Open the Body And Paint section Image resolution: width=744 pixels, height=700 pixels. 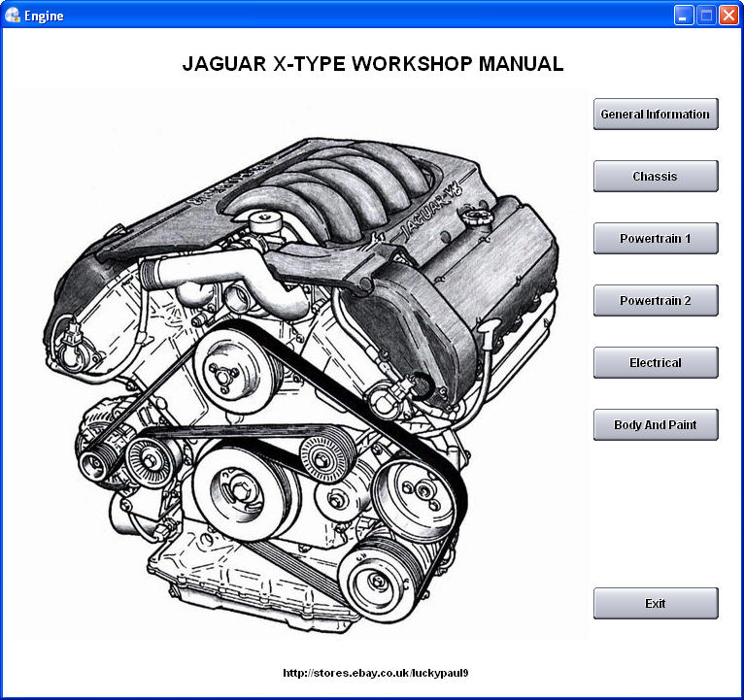656,424
